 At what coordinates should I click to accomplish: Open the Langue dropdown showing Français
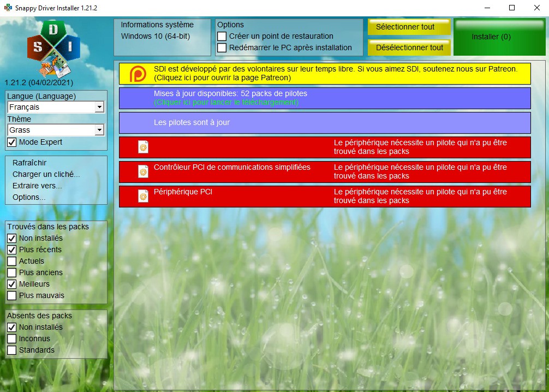pyautogui.click(x=56, y=107)
